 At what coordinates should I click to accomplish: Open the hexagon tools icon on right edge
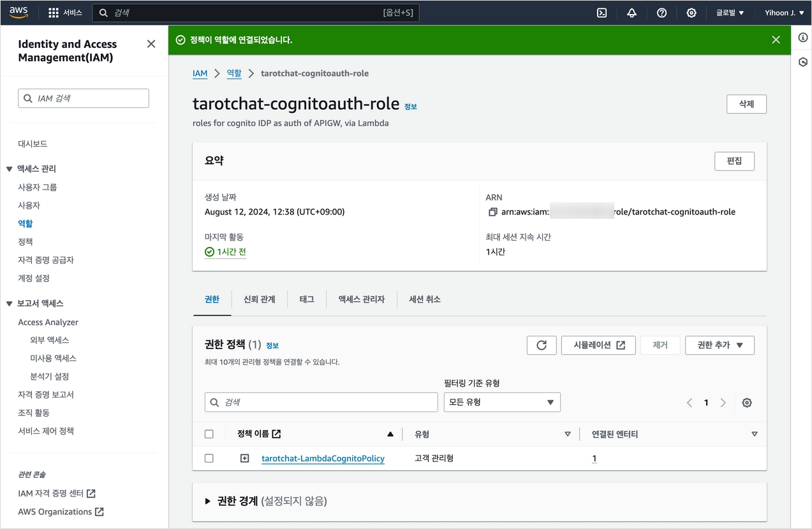[x=803, y=62]
